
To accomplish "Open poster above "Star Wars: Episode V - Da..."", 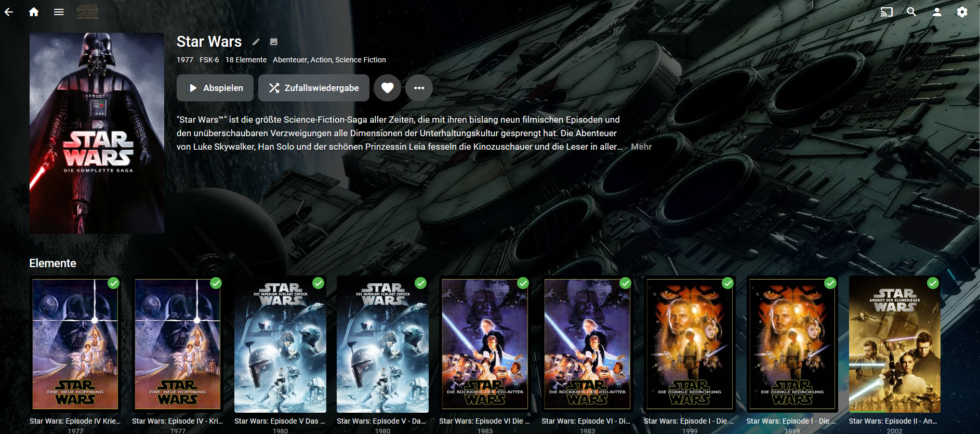I will pyautogui.click(x=382, y=344).
